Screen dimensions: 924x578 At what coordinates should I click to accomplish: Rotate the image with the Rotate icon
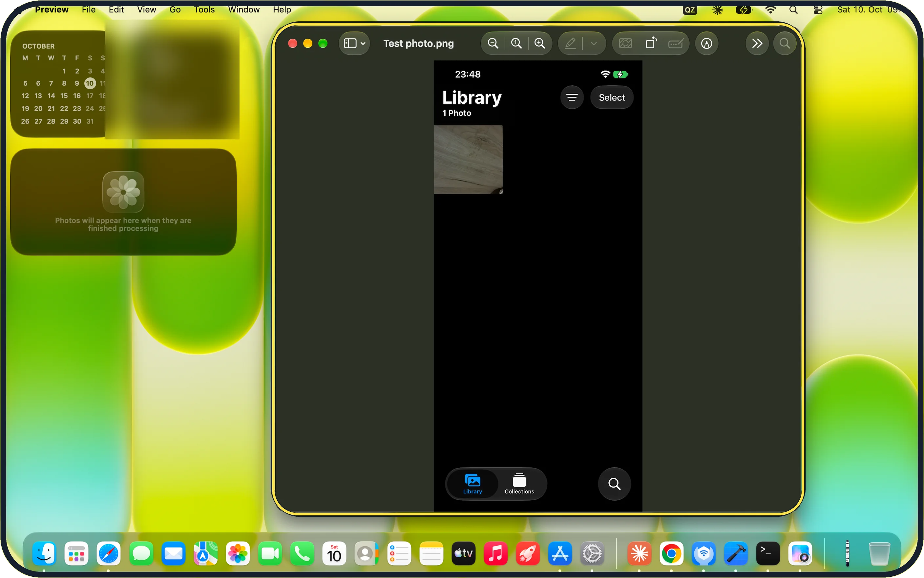(x=651, y=43)
